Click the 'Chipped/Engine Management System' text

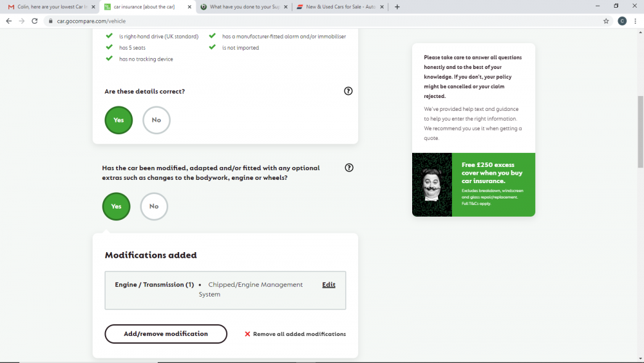(x=251, y=289)
